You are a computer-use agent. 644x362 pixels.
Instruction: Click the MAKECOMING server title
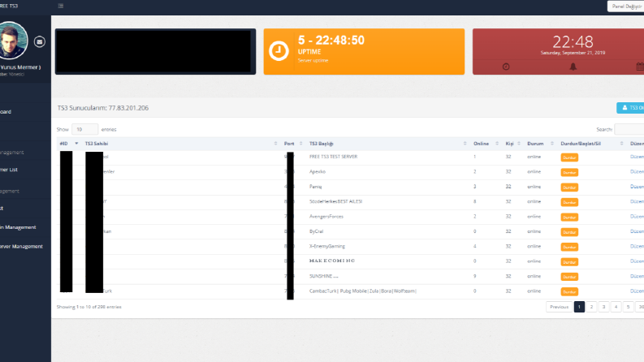[x=332, y=261]
